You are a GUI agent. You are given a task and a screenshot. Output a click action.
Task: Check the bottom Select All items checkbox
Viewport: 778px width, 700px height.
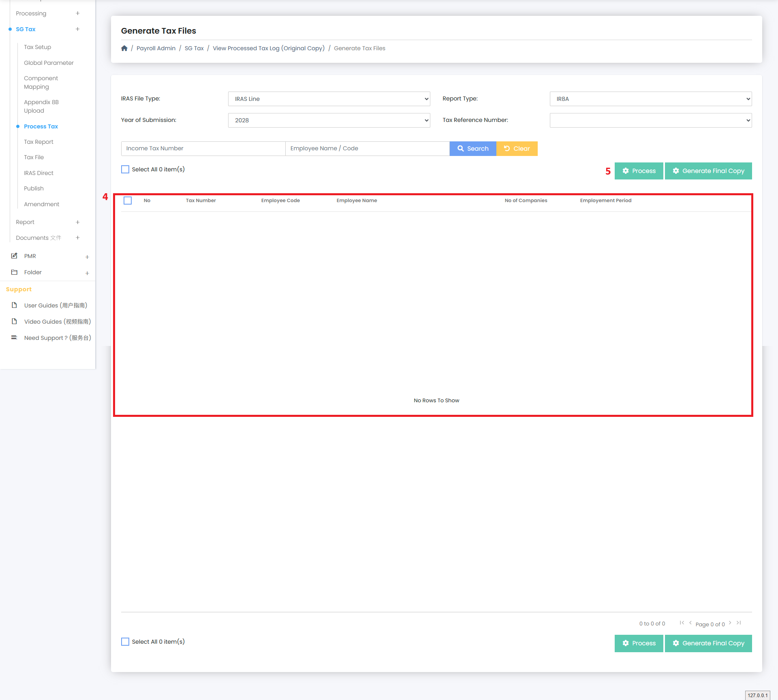[x=125, y=642]
